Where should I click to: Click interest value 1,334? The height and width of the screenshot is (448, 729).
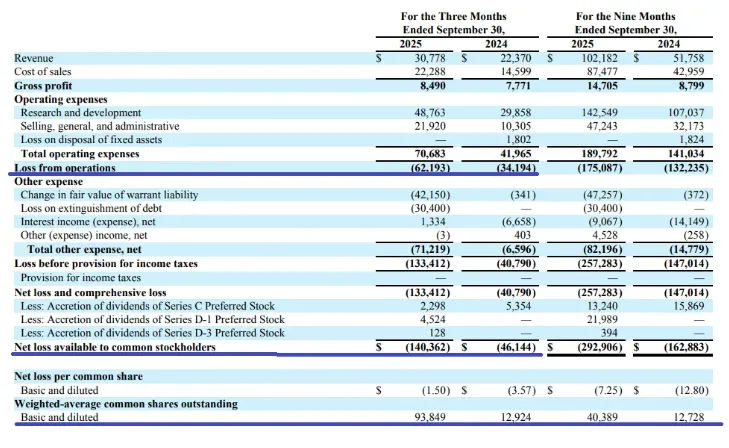tap(433, 222)
